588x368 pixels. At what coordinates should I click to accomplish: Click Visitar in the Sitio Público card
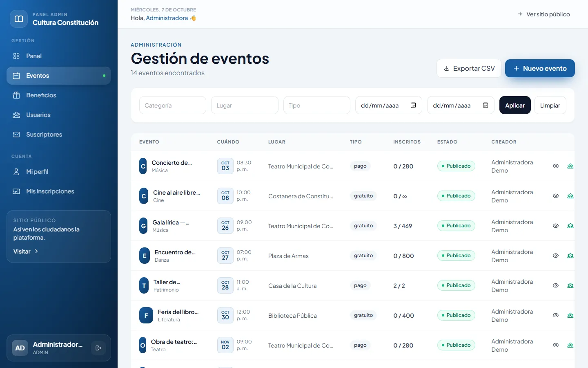(x=26, y=251)
